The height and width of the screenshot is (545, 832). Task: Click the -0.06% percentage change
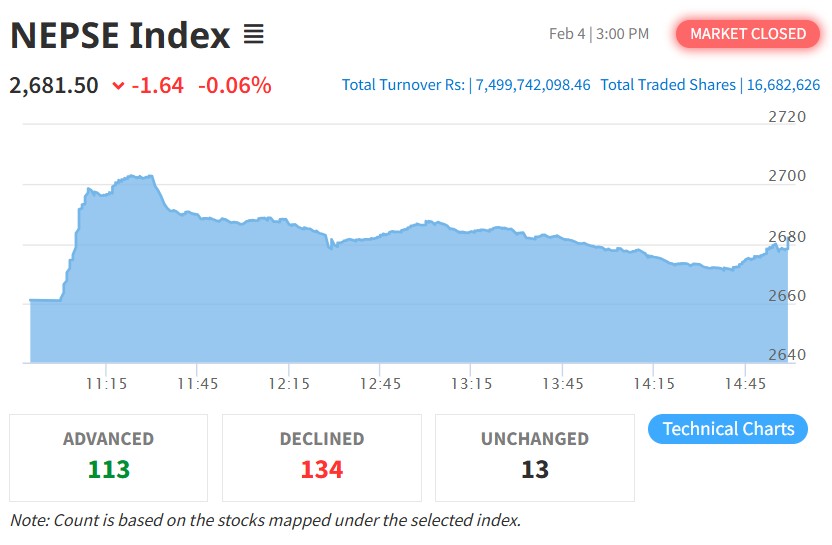[x=234, y=85]
